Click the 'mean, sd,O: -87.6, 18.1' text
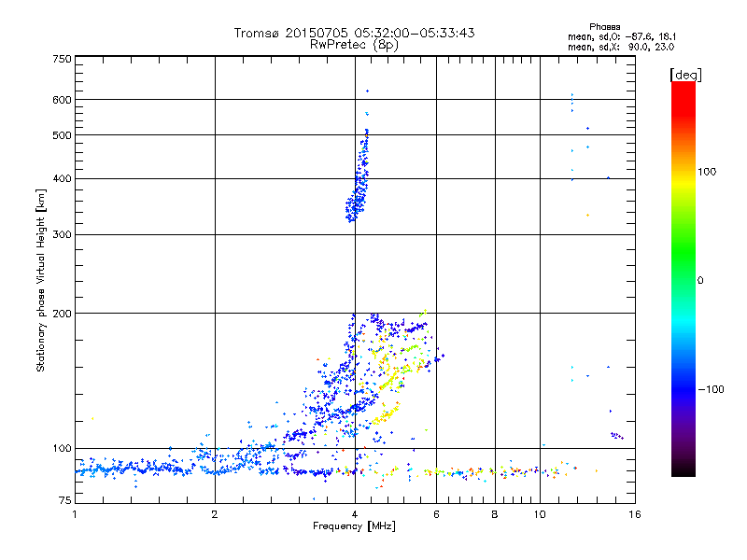Image resolution: width=747 pixels, height=560 pixels. click(x=622, y=36)
